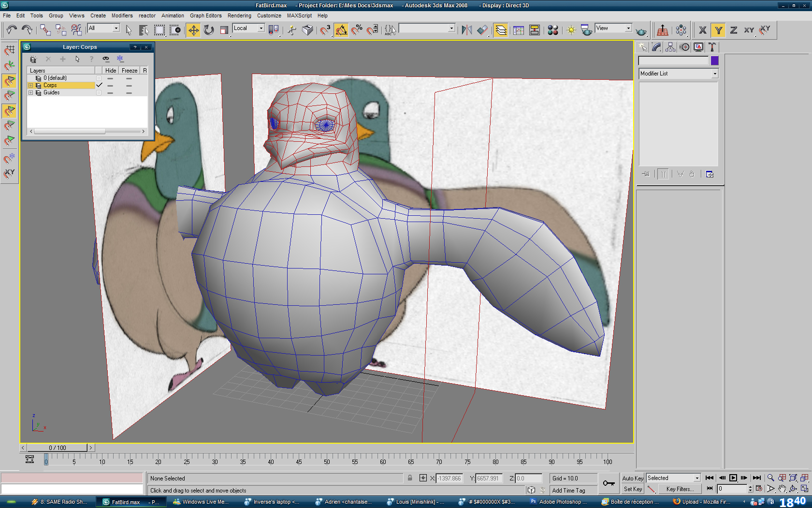Click the 0 / 100 time slider

[58, 448]
